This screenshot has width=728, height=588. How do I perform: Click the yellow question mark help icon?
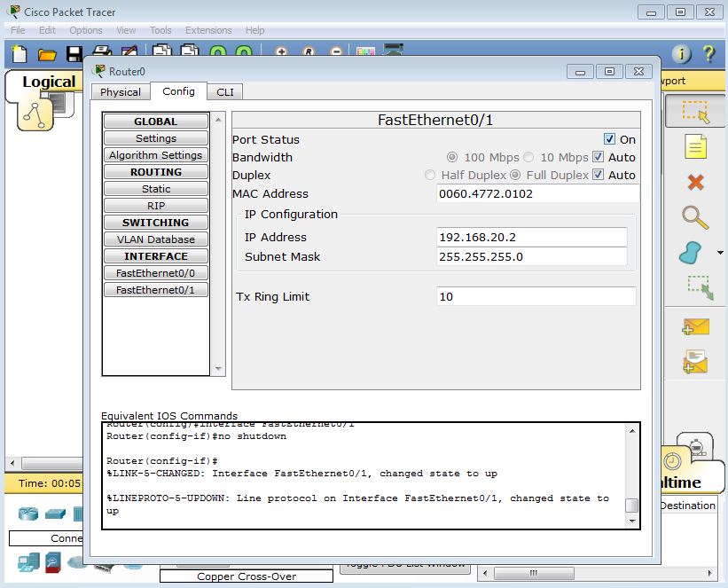click(x=709, y=54)
